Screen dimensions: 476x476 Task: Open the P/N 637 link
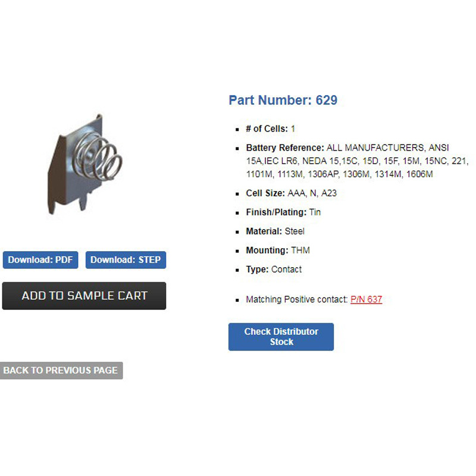click(x=366, y=299)
